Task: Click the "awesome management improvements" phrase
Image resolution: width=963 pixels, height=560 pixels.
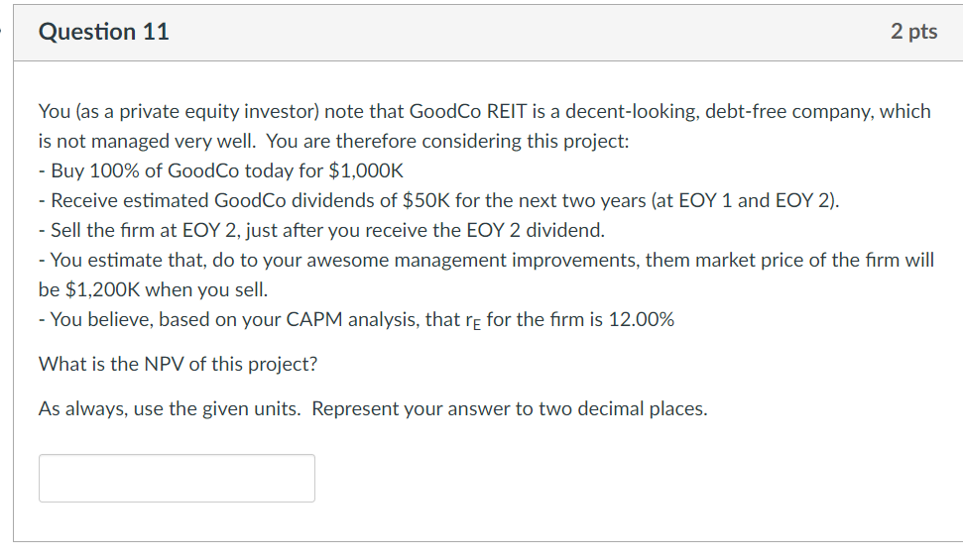Action: tap(442, 261)
